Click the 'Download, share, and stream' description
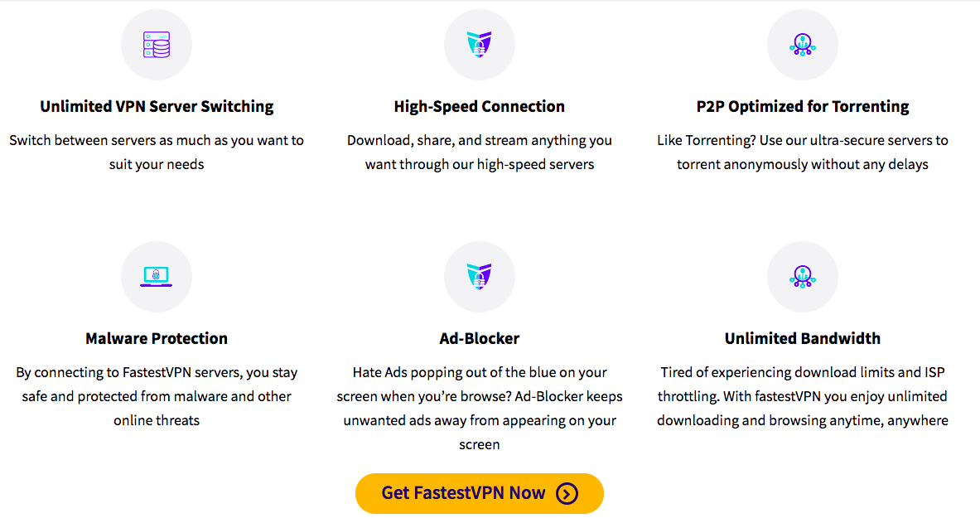The width and height of the screenshot is (980, 523). pos(480,153)
